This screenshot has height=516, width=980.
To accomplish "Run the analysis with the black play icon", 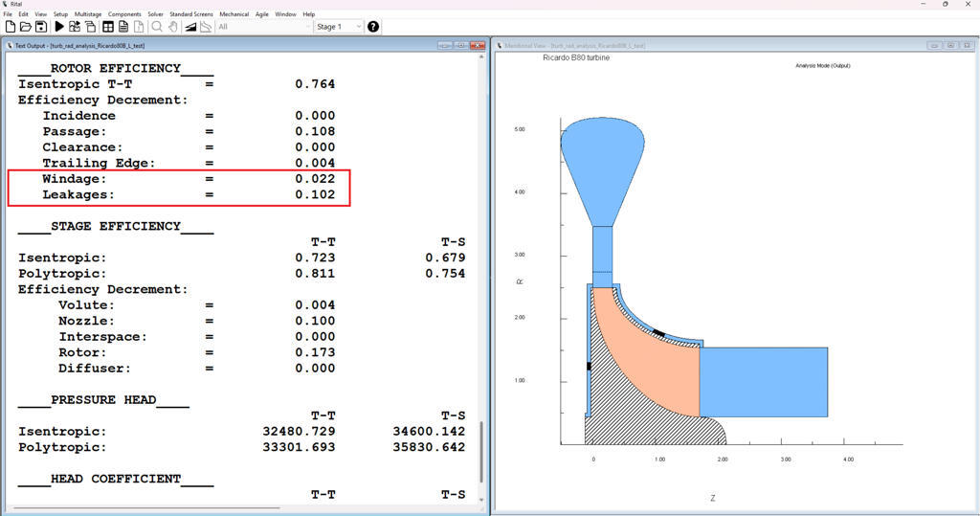I will pos(59,27).
